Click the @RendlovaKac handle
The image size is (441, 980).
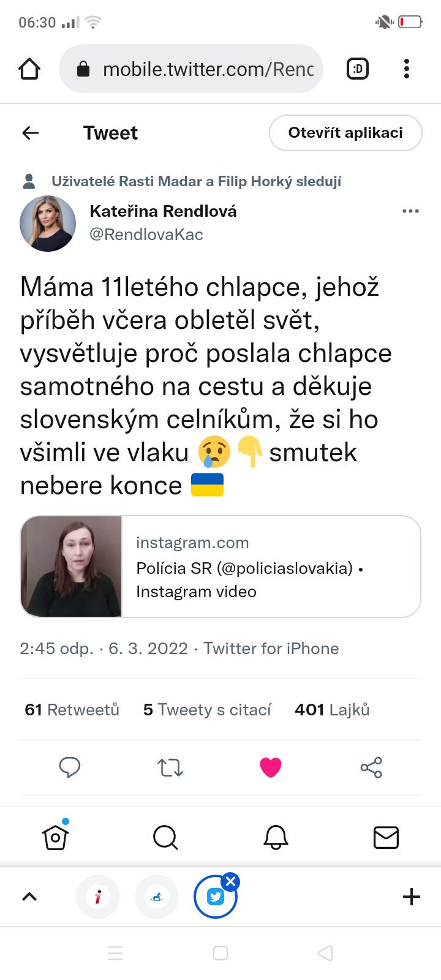[146, 235]
